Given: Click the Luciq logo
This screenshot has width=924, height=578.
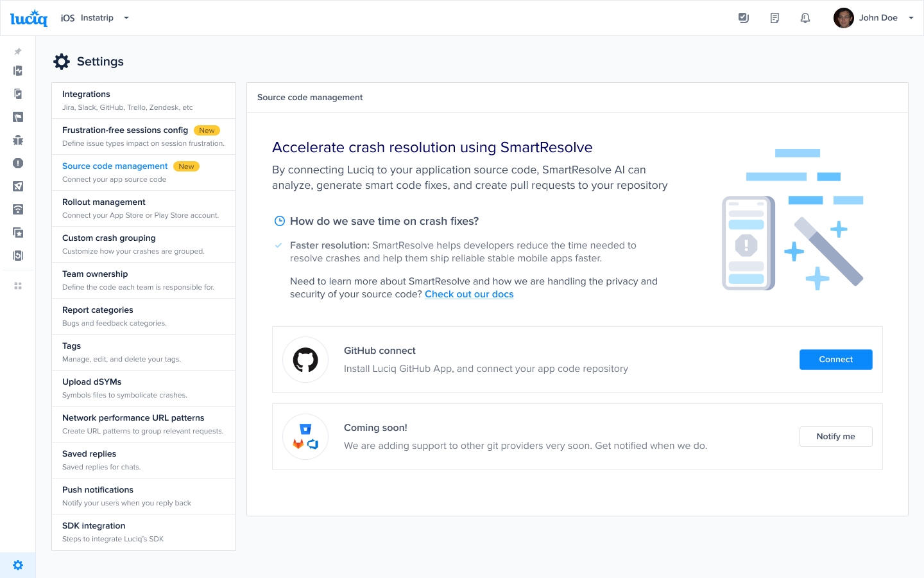Looking at the screenshot, I should click(x=29, y=18).
